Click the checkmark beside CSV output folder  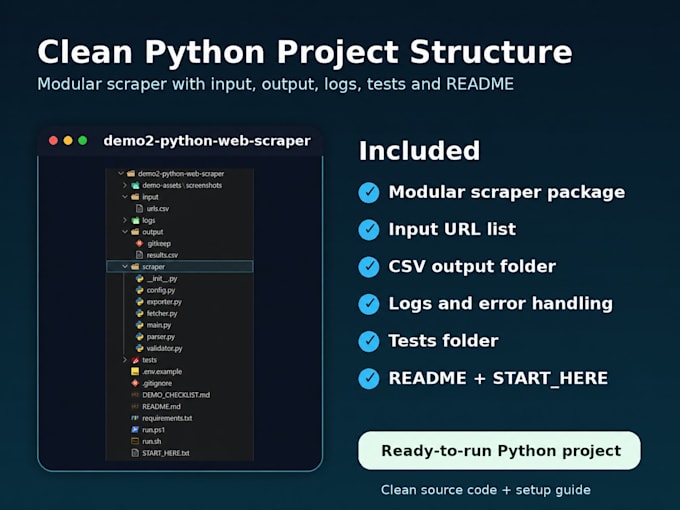click(369, 267)
